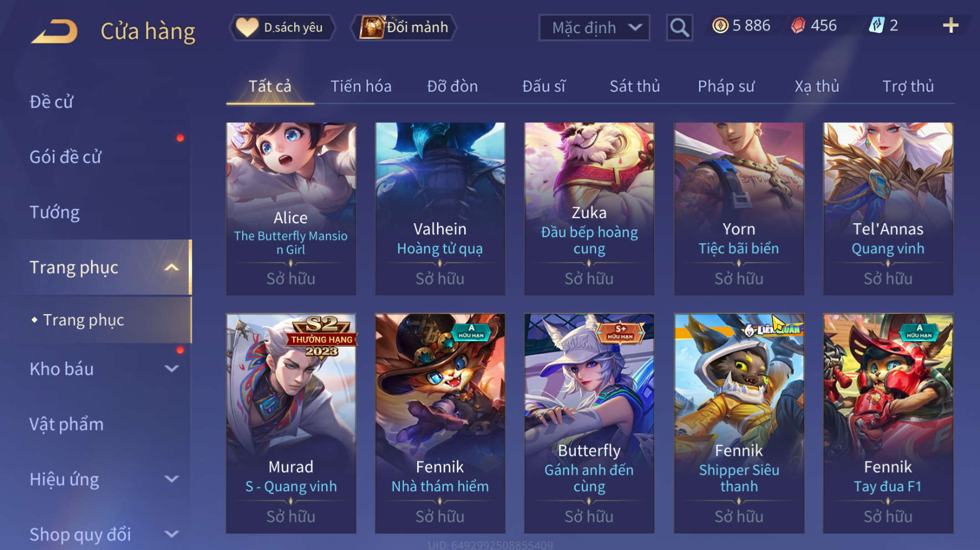Screen dimensions: 980x550
Task: Expand the Shop quy đổi section
Action: 172,534
